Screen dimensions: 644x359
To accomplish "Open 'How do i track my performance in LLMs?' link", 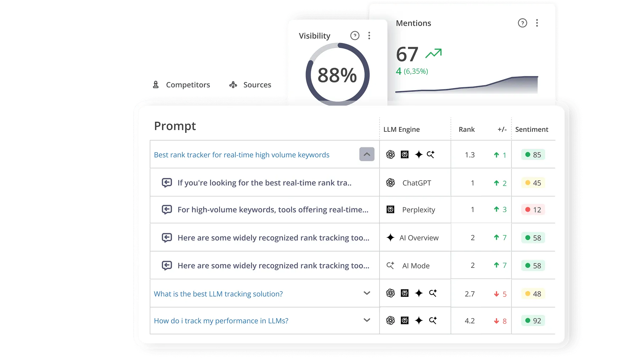I will click(221, 321).
